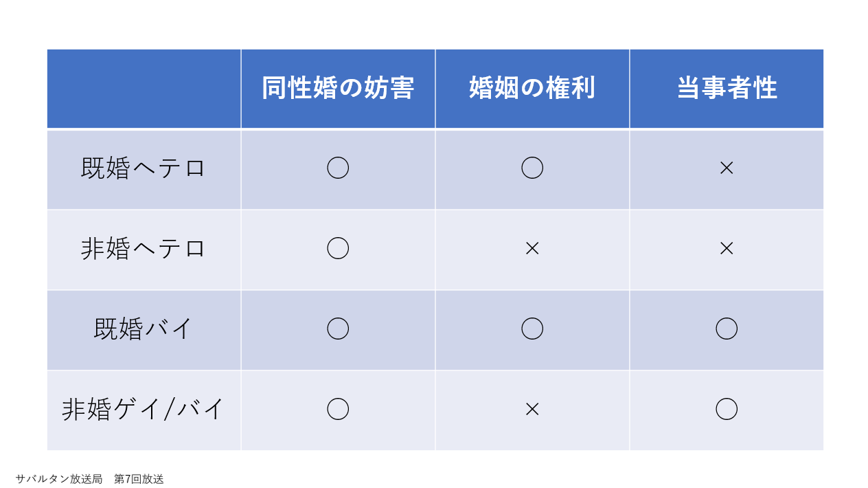Click the empty top-left header cell
The image size is (868, 488).
pyautogui.click(x=144, y=88)
